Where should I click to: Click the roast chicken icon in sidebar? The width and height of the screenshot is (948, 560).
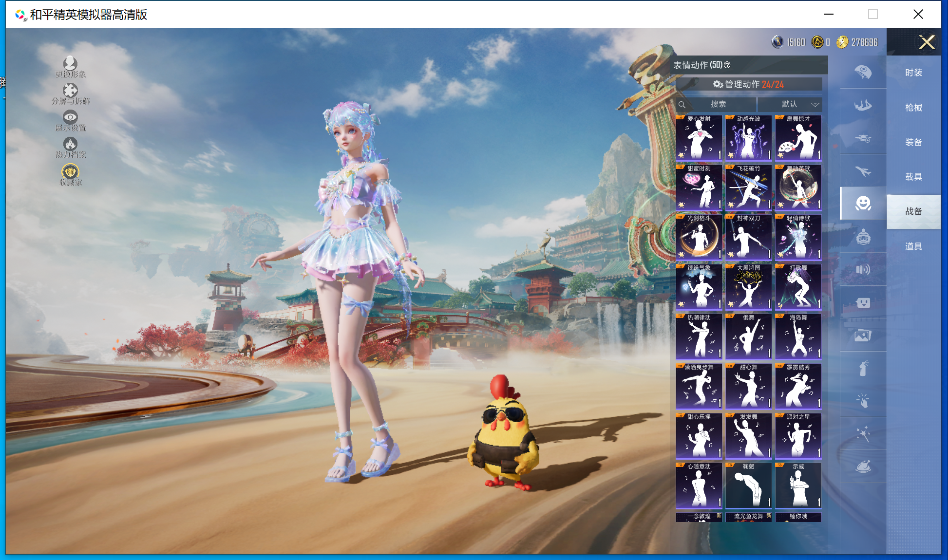(x=863, y=467)
